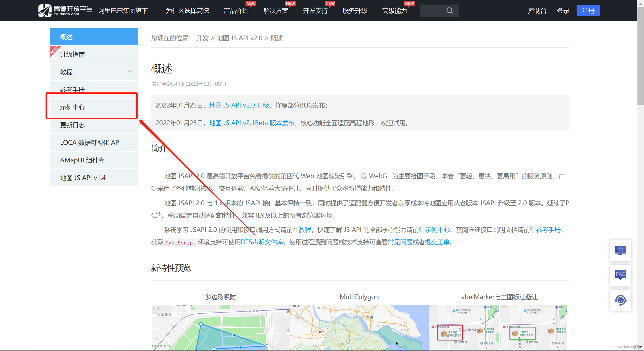Select 概述 in sidebar

[x=94, y=37]
